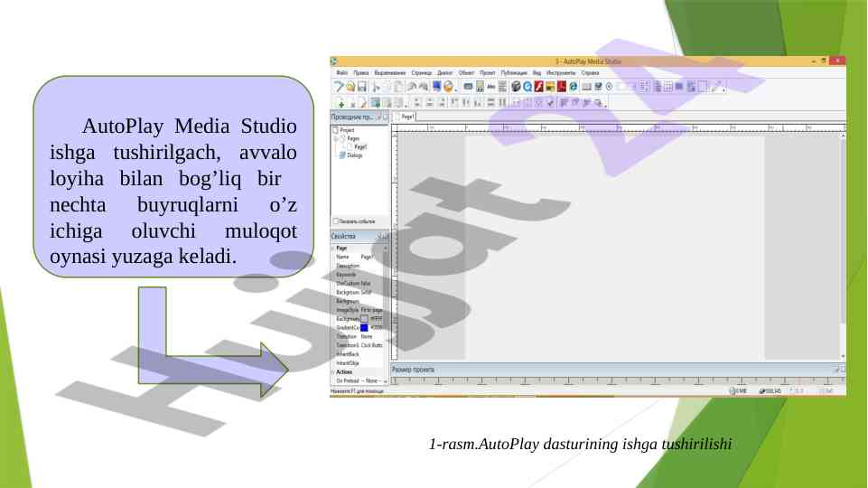Open the Справка menu
Screen dimensions: 868x488
[590, 73]
